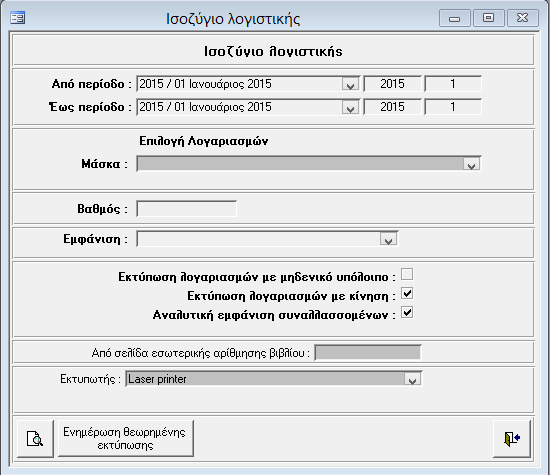The image size is (550, 475).
Task: Open the Μάσκα dropdown list
Action: point(471,164)
